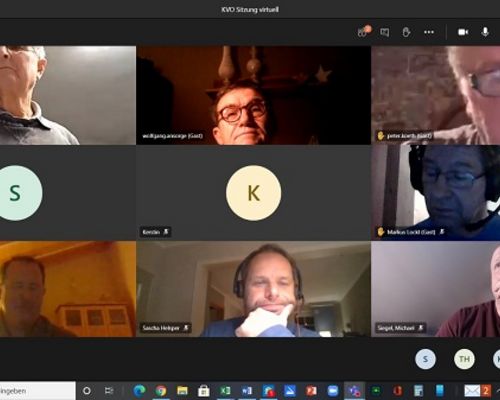
Task: Select the Kerstin participant tile avatar
Action: point(253,193)
